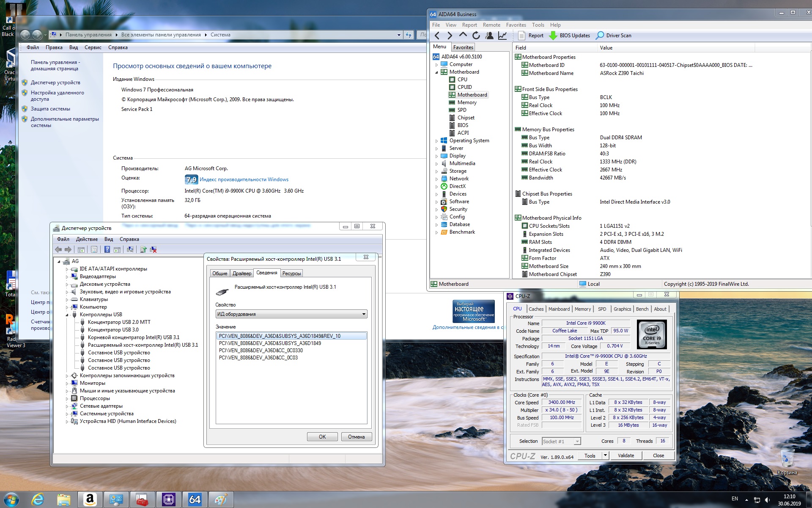Viewport: 812px width, 508px height.
Task: Click AIDA64 taskbar icon
Action: 194,500
